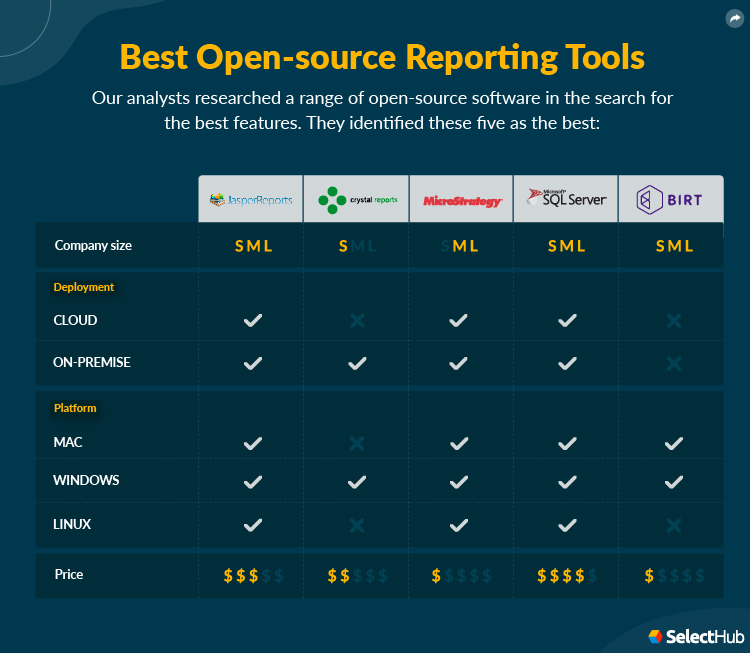Image resolution: width=750 pixels, height=653 pixels.
Task: Click BIRT On-Premise cross mark
Action: click(674, 364)
